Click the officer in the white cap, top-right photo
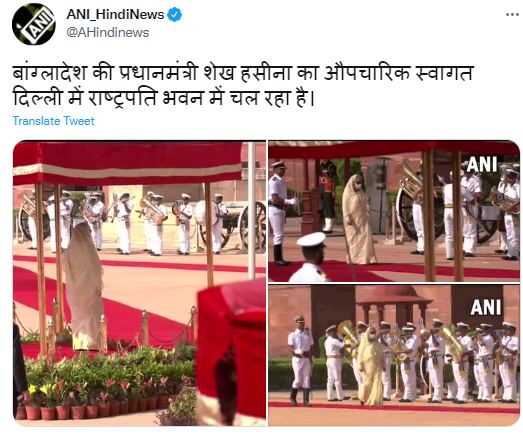This screenshot has height=442, width=523. (311, 258)
